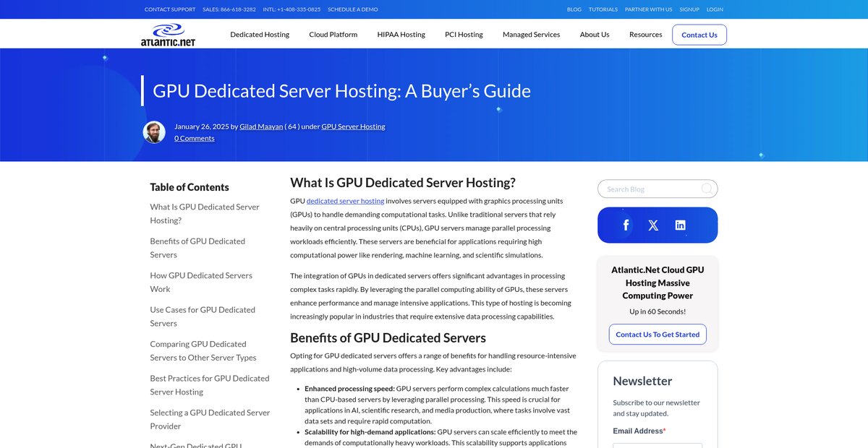
Task: Open the Managed Services menu
Action: pos(531,34)
